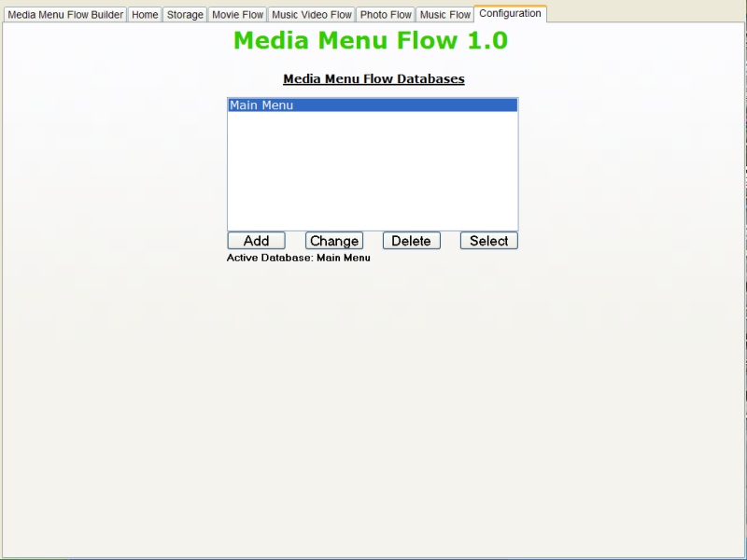Click blank page area below Active Database label
The width and height of the screenshot is (747, 560).
[373, 392]
